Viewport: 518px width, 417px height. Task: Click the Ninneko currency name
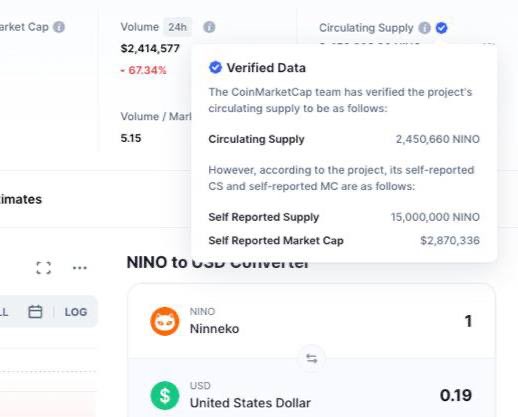coord(214,329)
